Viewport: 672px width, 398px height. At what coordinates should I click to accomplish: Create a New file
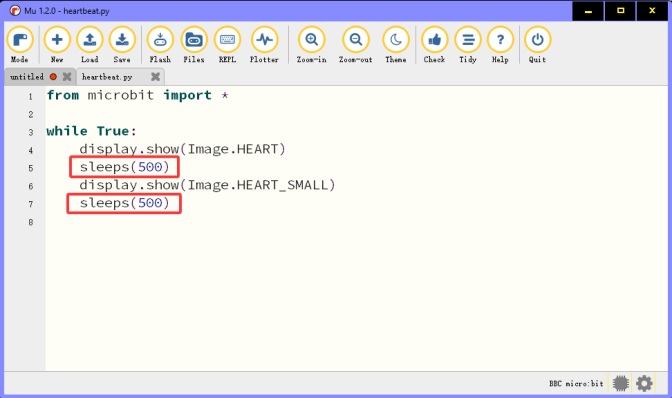point(57,45)
